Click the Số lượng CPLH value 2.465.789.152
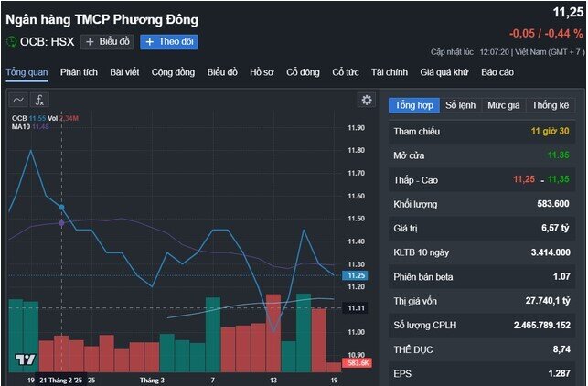 (542, 325)
